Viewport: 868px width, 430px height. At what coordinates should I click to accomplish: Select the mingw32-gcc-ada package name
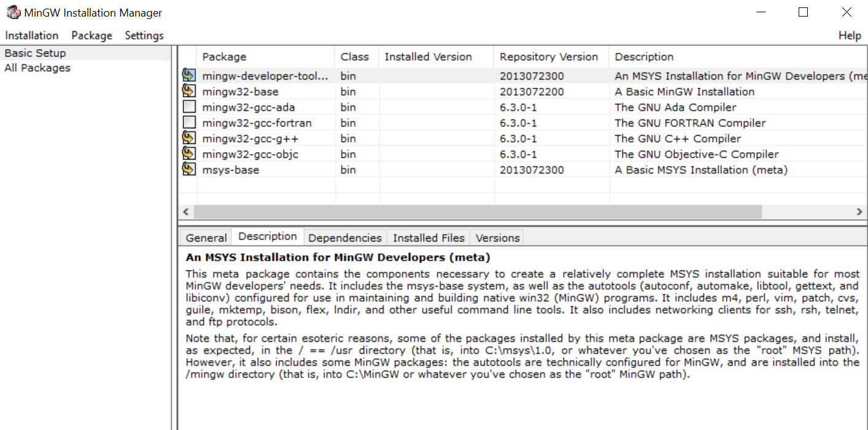(249, 107)
